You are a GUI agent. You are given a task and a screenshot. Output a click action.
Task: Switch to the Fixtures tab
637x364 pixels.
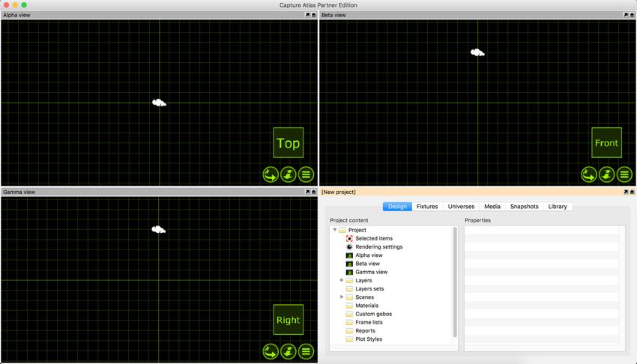pyautogui.click(x=427, y=207)
